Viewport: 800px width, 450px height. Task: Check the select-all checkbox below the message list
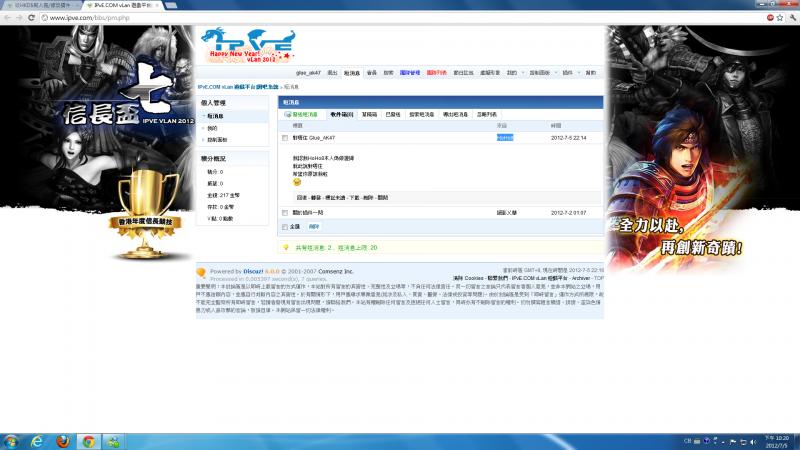(285, 227)
